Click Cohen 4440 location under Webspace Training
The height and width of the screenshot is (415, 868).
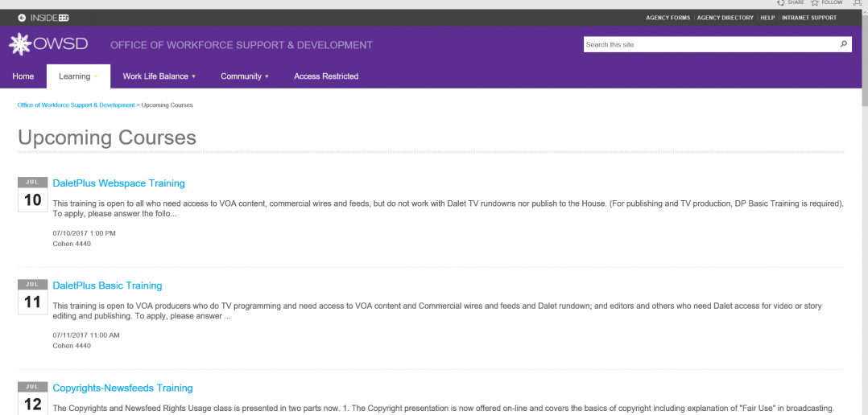tap(72, 244)
